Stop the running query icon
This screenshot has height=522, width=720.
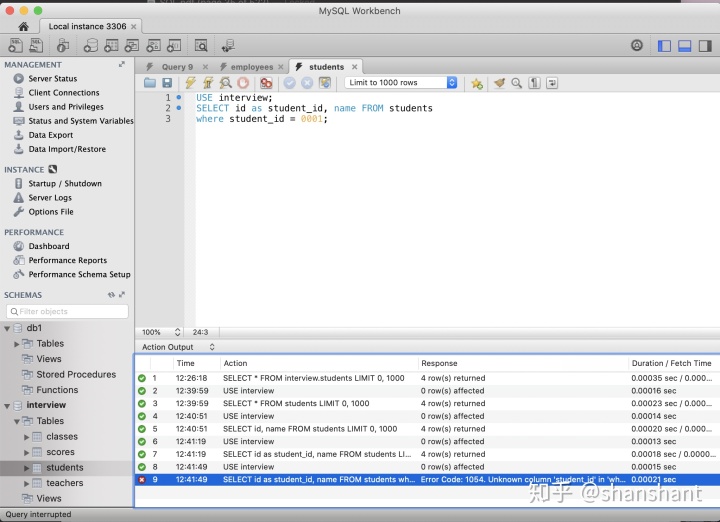[243, 83]
